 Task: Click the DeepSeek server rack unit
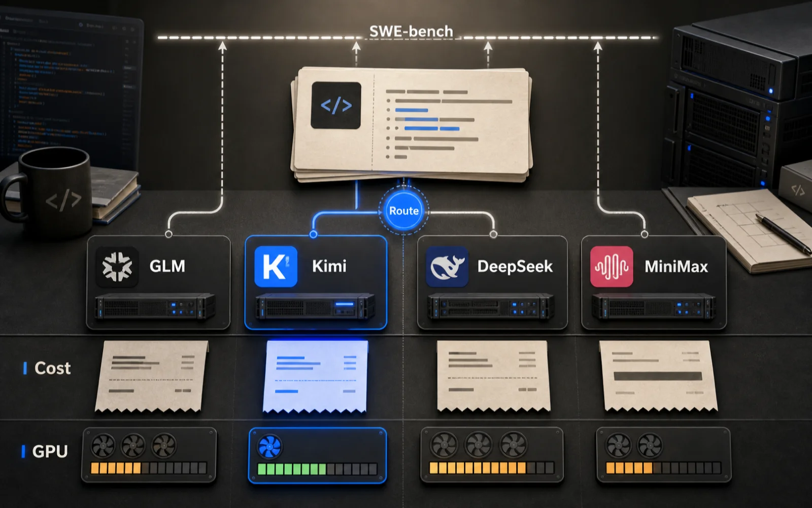[491, 306]
